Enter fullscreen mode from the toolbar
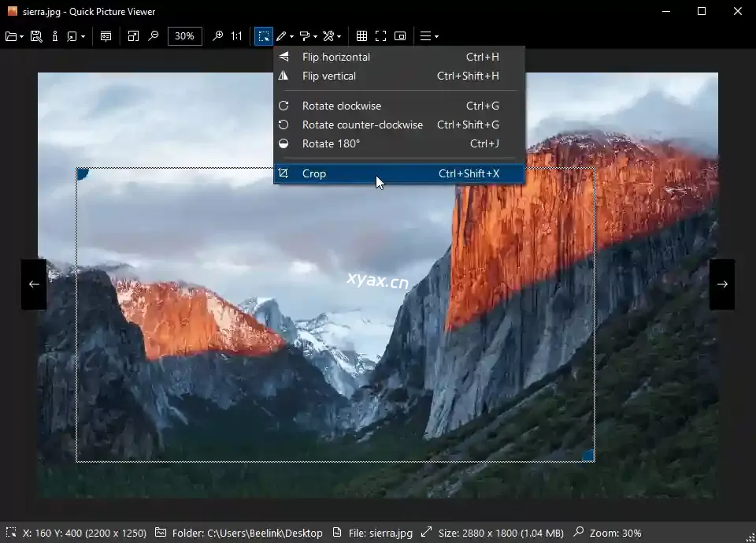 pyautogui.click(x=380, y=36)
